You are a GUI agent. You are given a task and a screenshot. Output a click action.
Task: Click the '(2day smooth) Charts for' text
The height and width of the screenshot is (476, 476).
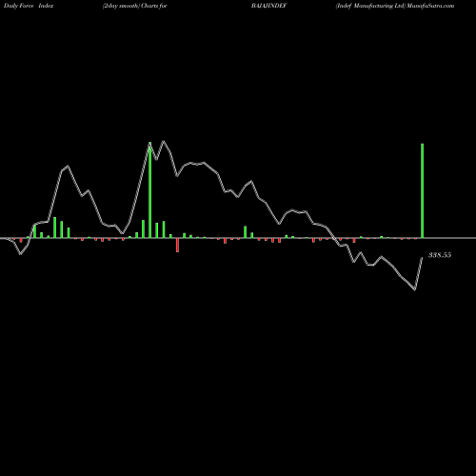point(134,6)
